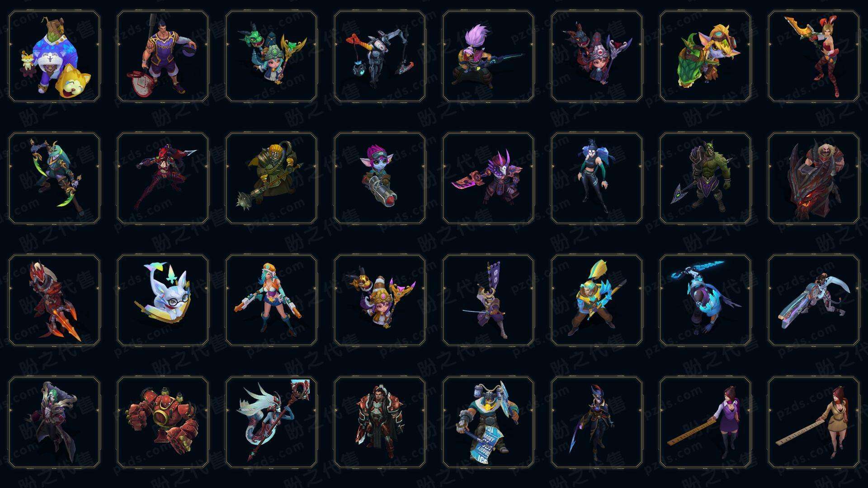Pick the teal-haired gunslinger with dual pistols

(271, 300)
